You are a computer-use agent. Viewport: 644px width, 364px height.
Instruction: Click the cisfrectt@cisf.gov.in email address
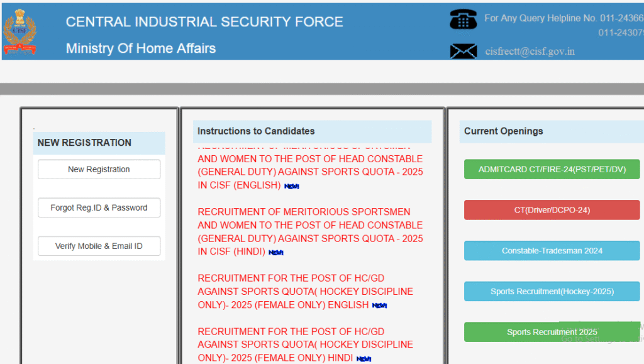point(530,52)
